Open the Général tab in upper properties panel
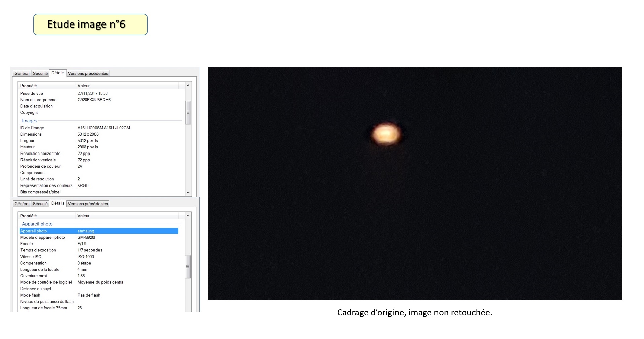The width and height of the screenshot is (644, 339). coord(22,73)
